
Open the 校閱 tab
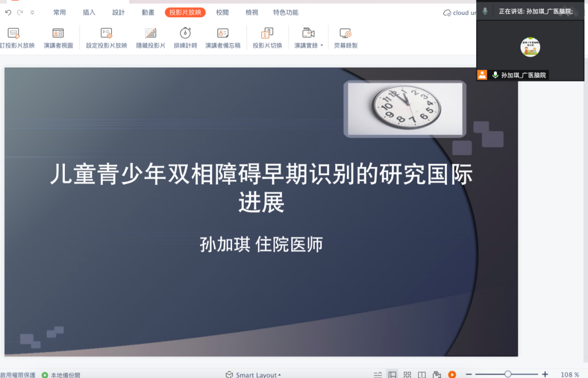click(222, 13)
